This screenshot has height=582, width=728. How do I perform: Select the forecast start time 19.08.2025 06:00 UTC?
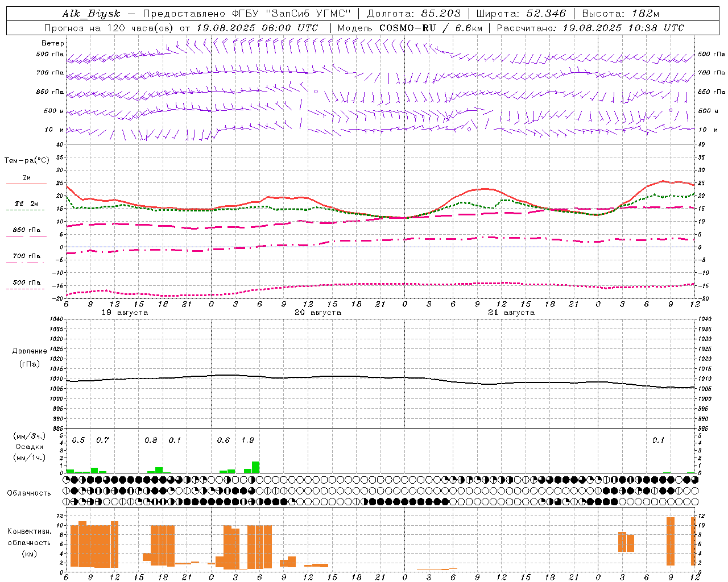coord(257,28)
